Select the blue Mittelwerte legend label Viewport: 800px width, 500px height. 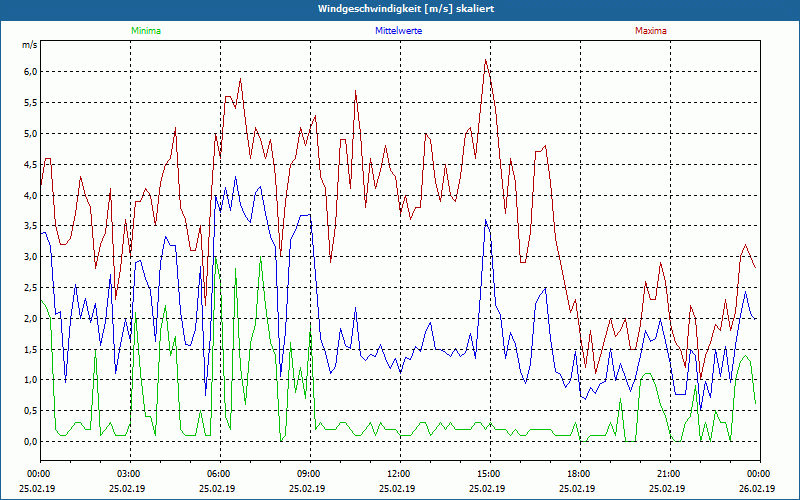[398, 31]
